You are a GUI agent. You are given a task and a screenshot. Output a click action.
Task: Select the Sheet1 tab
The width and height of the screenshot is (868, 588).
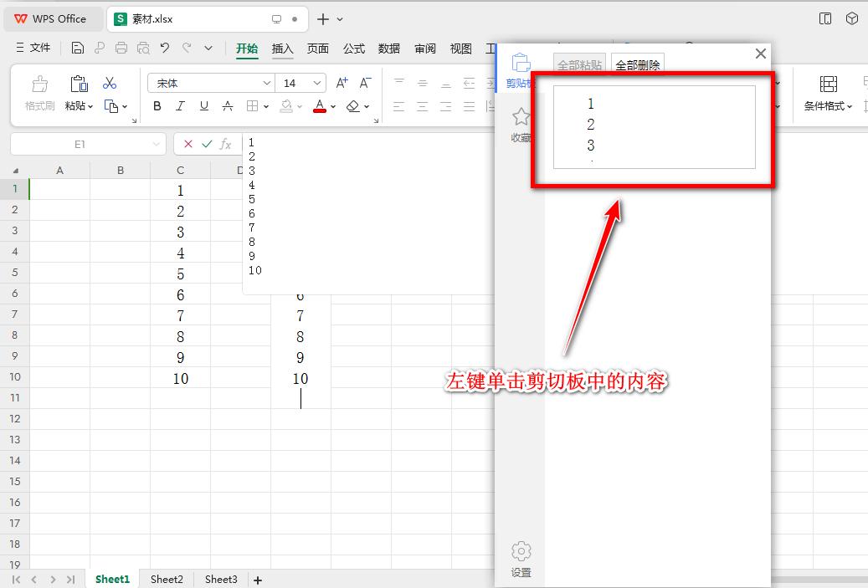coord(112,579)
